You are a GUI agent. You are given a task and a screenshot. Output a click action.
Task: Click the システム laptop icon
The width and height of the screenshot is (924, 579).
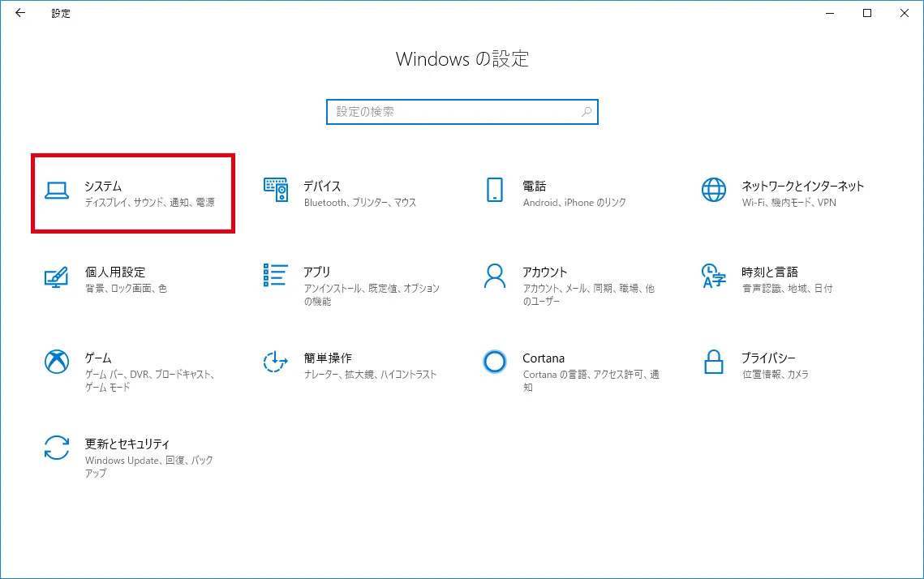[57, 191]
